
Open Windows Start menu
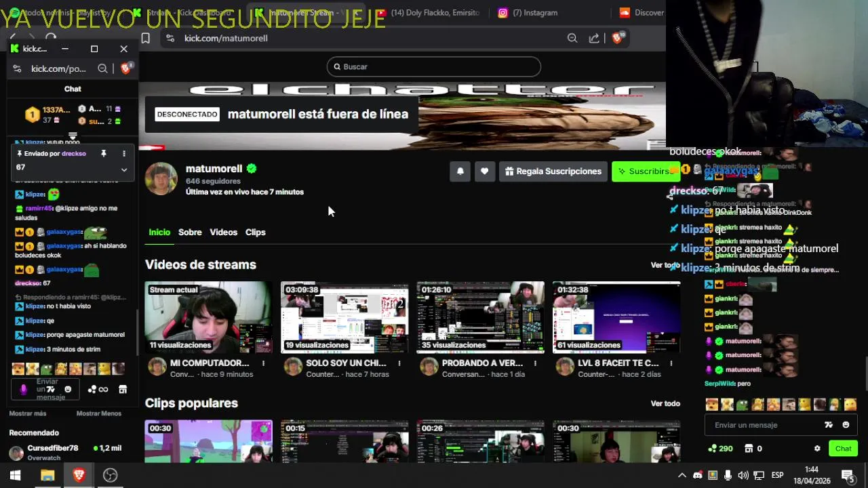coord(15,475)
